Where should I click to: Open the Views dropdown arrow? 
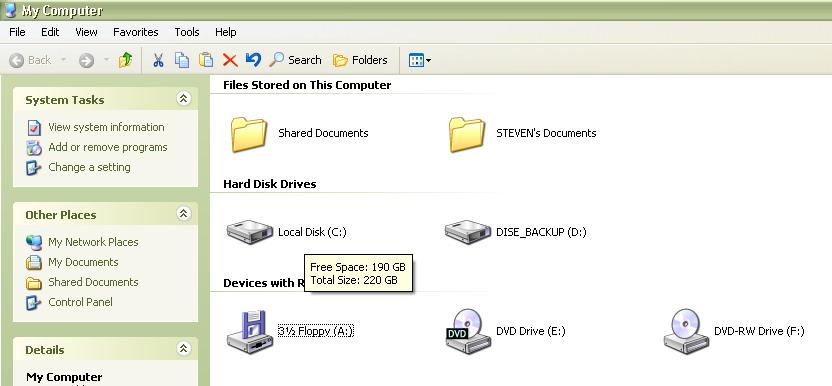(428, 61)
